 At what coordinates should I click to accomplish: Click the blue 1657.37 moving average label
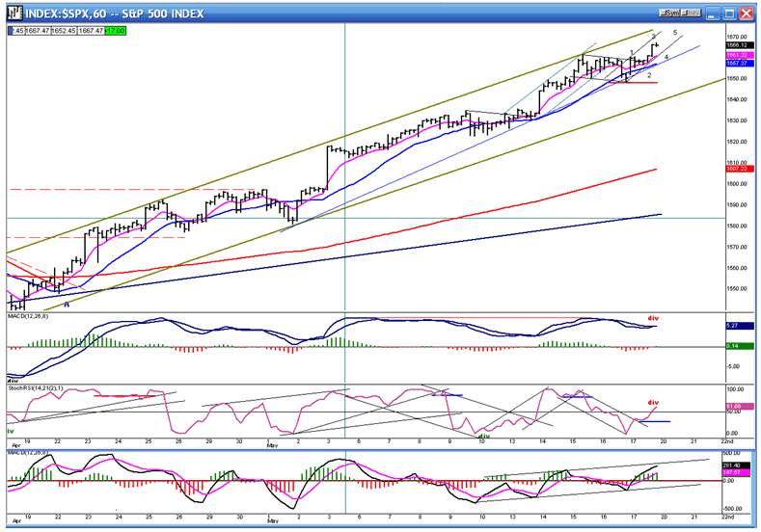[x=740, y=63]
